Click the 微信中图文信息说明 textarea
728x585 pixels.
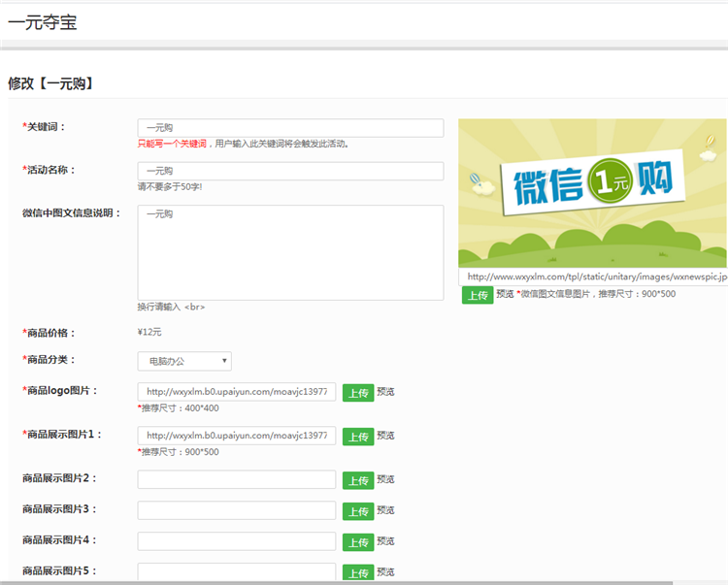click(x=290, y=252)
